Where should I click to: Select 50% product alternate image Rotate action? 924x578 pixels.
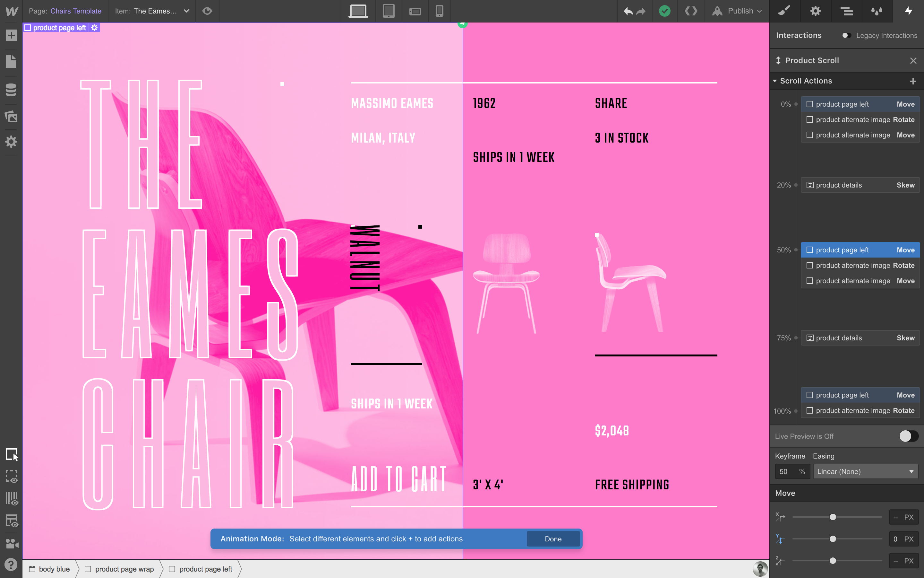coord(860,265)
